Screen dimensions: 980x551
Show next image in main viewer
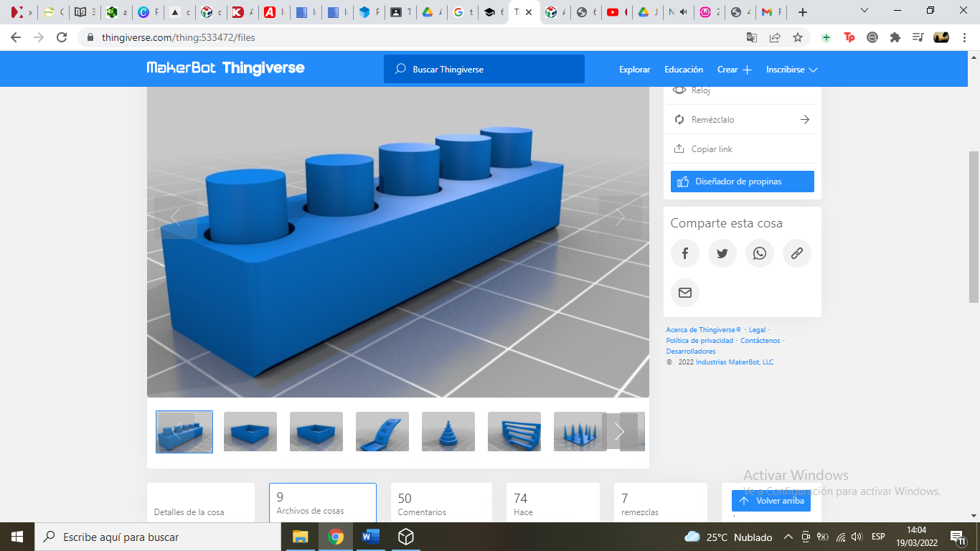click(620, 217)
